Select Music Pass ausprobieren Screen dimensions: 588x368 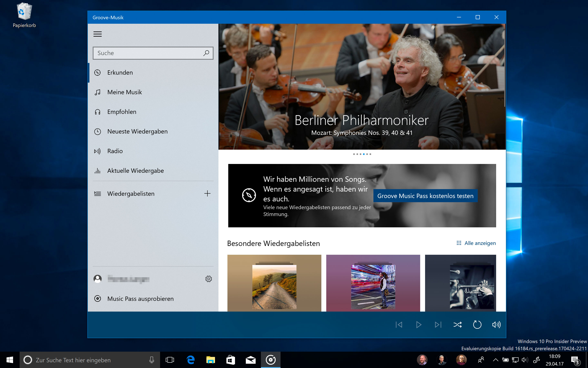tap(153, 299)
